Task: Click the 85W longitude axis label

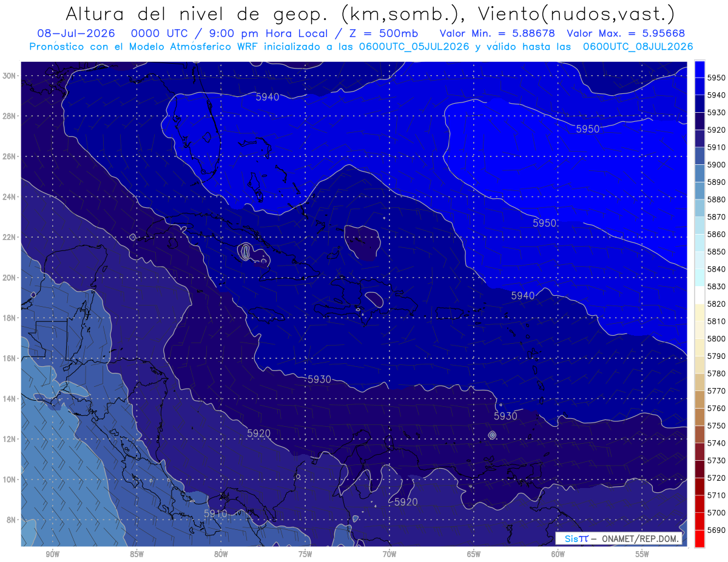Action: tap(136, 555)
